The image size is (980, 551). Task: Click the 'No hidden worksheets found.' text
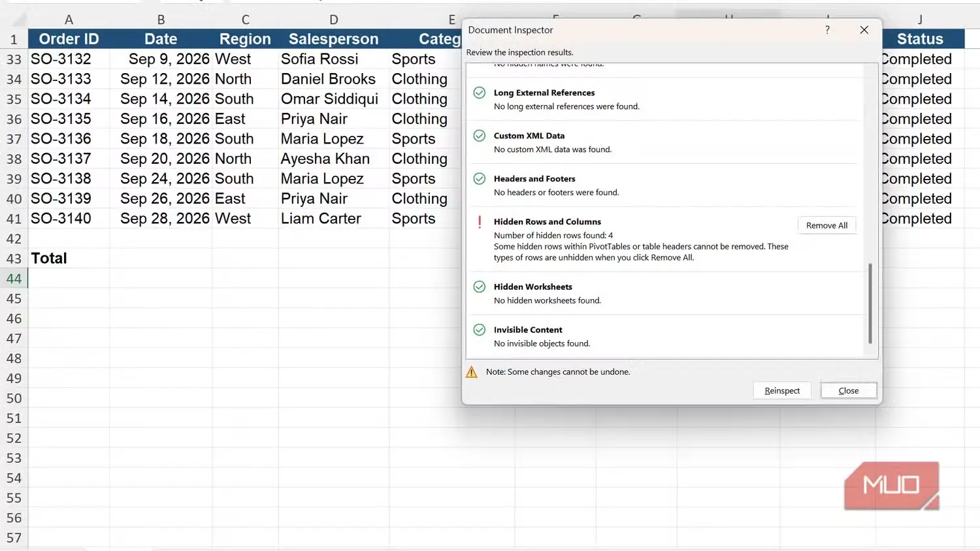547,301
